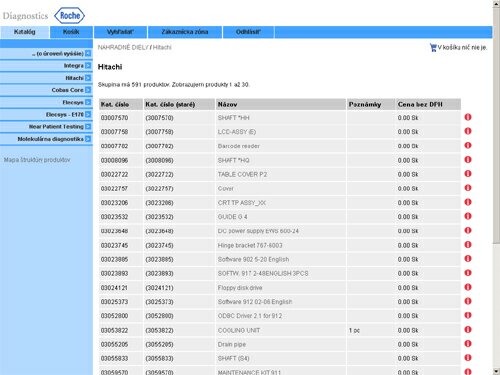Select Cobas Core category in sidebar
The height and width of the screenshot is (375, 500).
click(67, 90)
